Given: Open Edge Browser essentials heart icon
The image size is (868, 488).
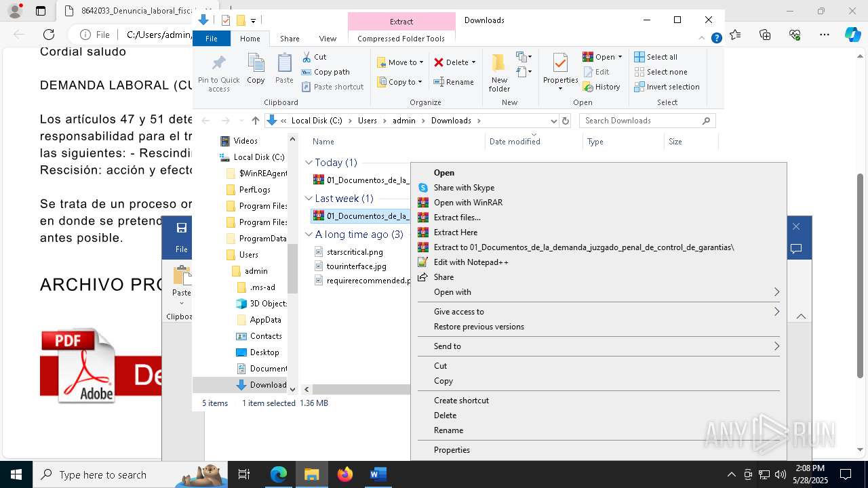Looking at the screenshot, I should point(795,35).
